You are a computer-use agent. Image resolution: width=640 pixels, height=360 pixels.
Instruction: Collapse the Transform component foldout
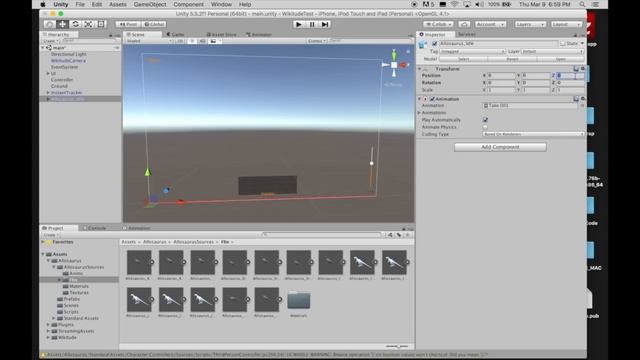pyautogui.click(x=419, y=69)
